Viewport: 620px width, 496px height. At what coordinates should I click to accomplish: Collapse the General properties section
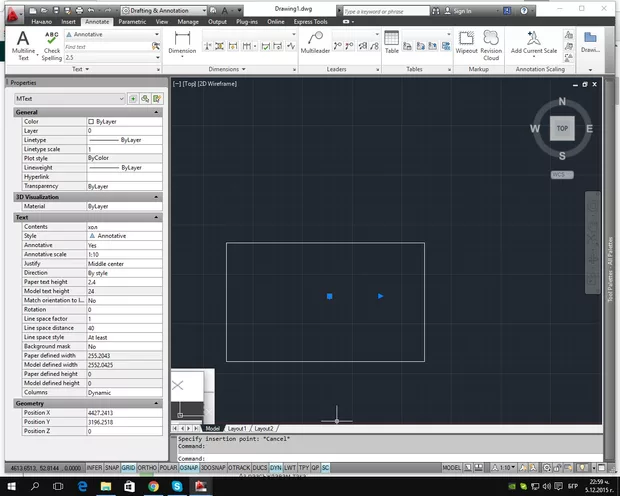(x=156, y=112)
